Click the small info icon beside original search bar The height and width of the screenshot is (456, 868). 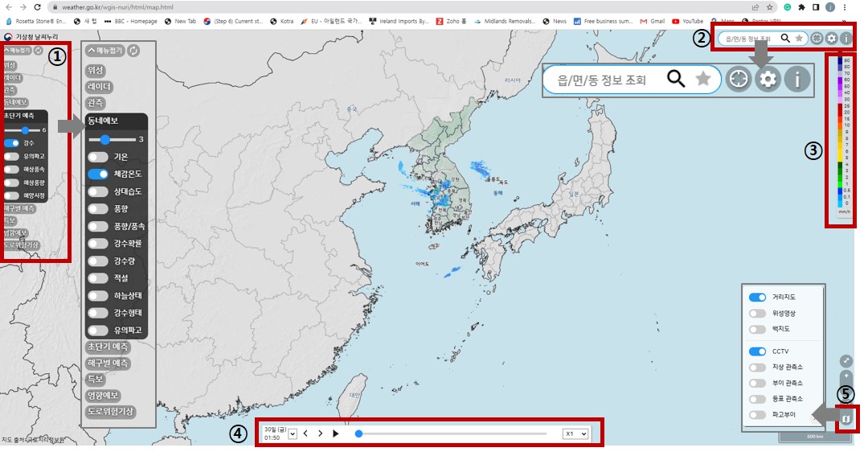coord(845,39)
